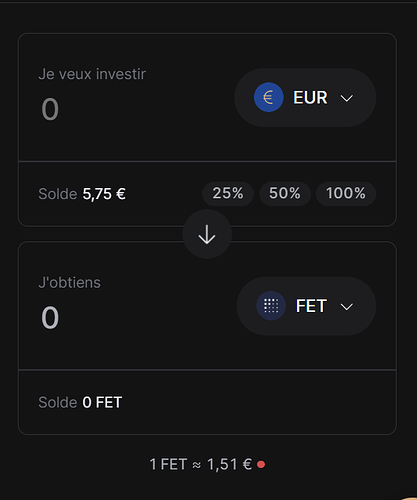Click the Solde label in the EUR card
Screen dimensions: 417x500
tap(58, 194)
